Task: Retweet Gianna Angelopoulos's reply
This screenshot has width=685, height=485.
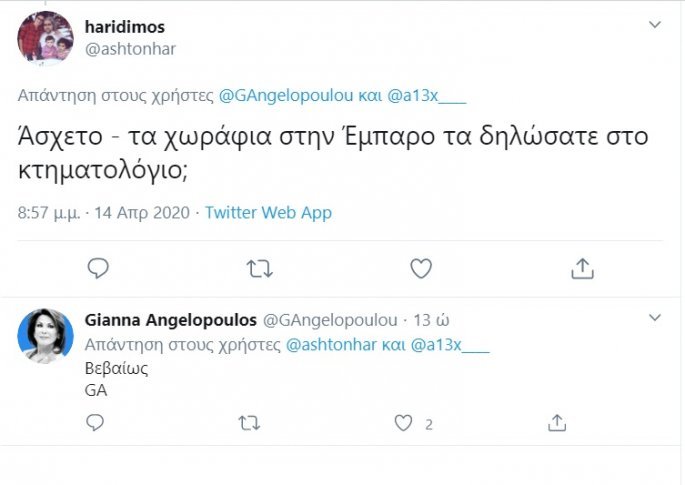Action: pyautogui.click(x=249, y=423)
